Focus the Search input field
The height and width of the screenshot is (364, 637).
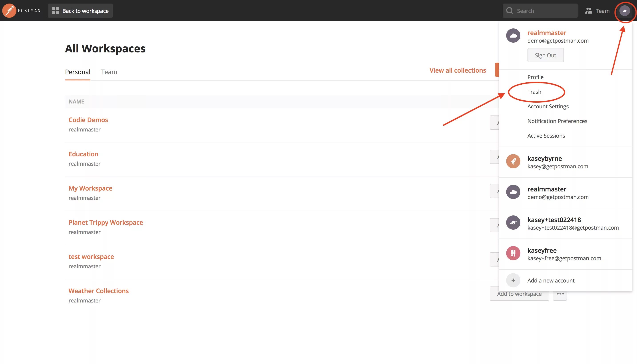(540, 11)
